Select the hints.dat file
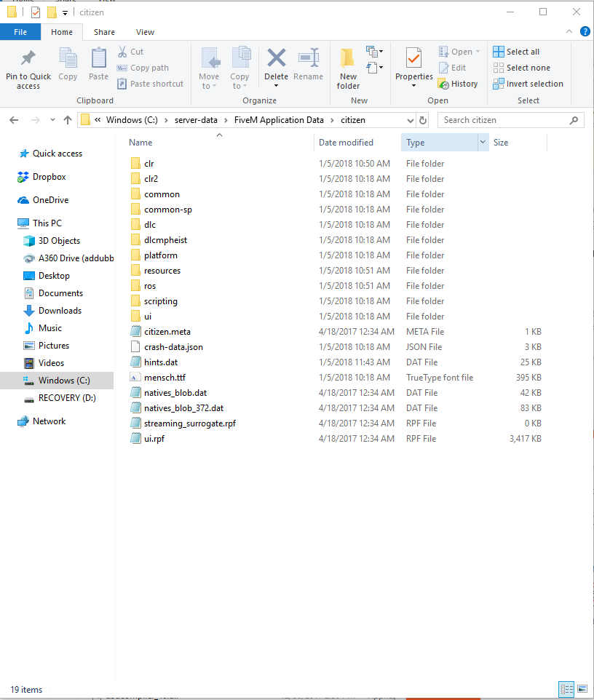 coord(161,362)
